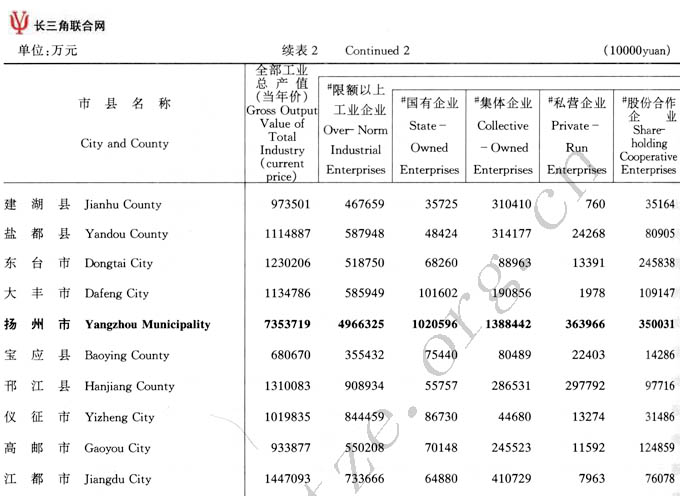Click the cell 48424

(x=441, y=234)
